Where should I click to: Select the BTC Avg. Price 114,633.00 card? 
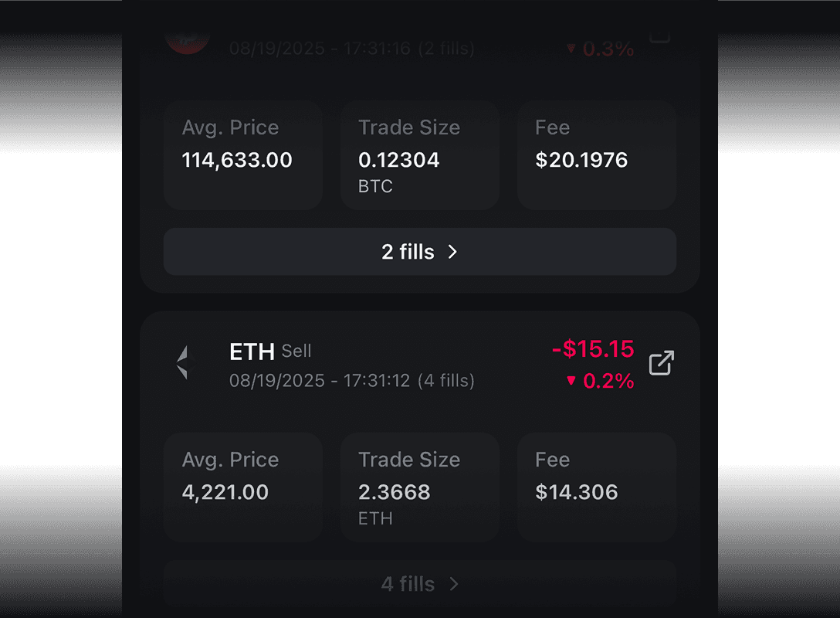point(242,154)
